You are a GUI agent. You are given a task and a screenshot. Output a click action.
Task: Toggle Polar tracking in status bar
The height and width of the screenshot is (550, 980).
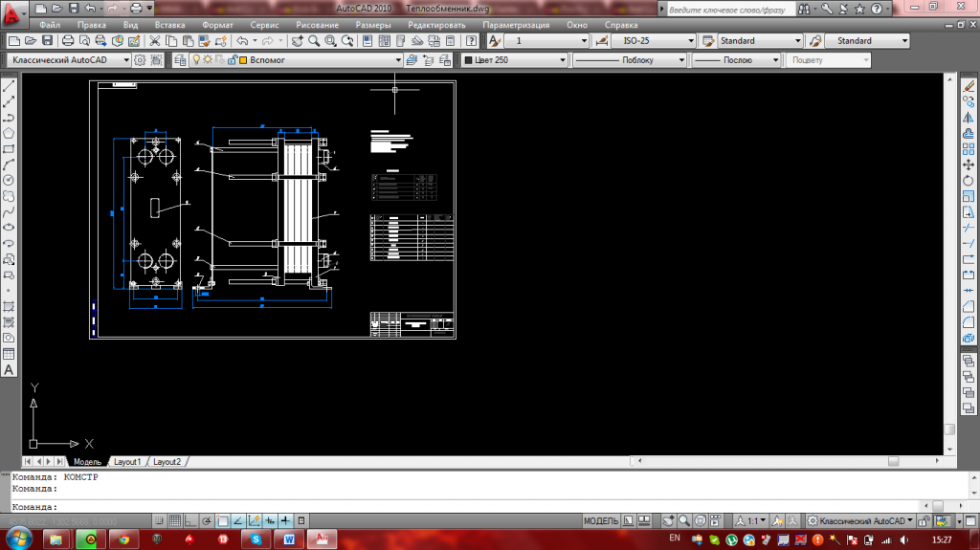(x=207, y=520)
